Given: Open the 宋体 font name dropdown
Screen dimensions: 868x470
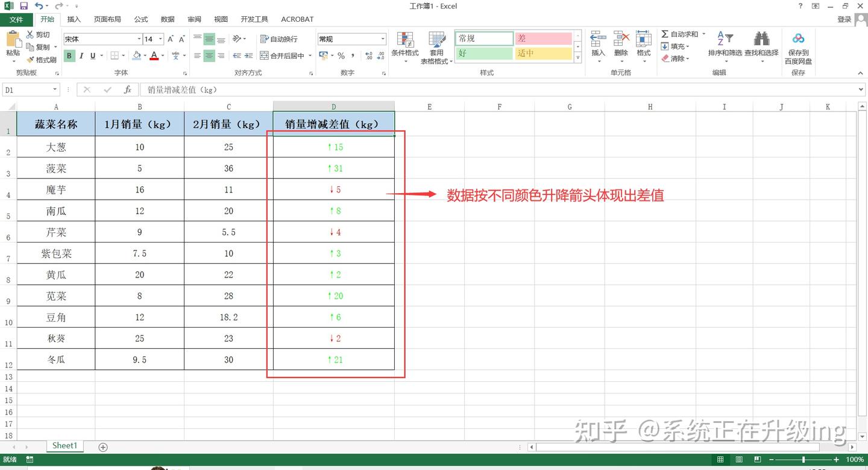Looking at the screenshot, I should point(139,39).
